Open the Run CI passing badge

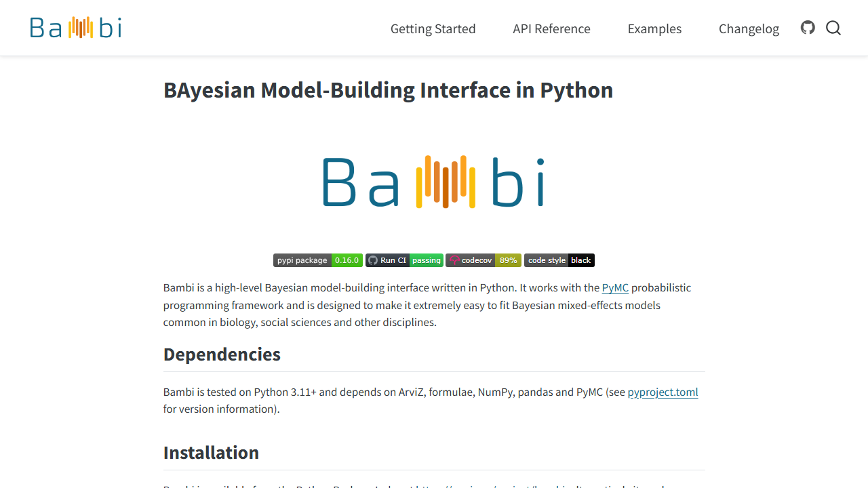[404, 260]
